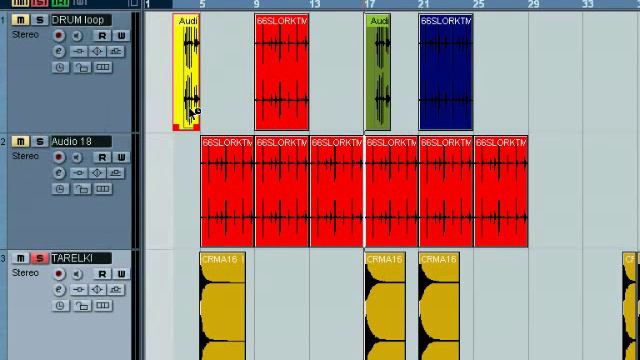The width and height of the screenshot is (640, 360).
Task: Enable Write automation on Audio 18 track
Action: [121, 157]
